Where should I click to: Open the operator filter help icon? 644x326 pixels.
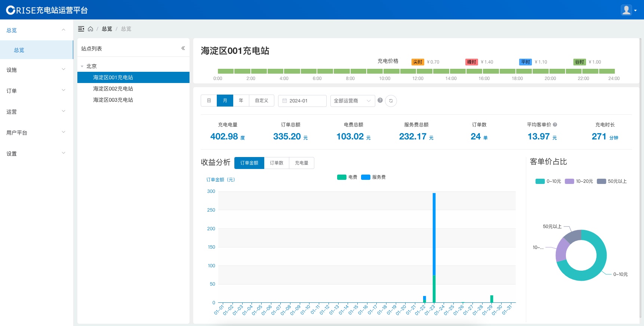click(380, 100)
